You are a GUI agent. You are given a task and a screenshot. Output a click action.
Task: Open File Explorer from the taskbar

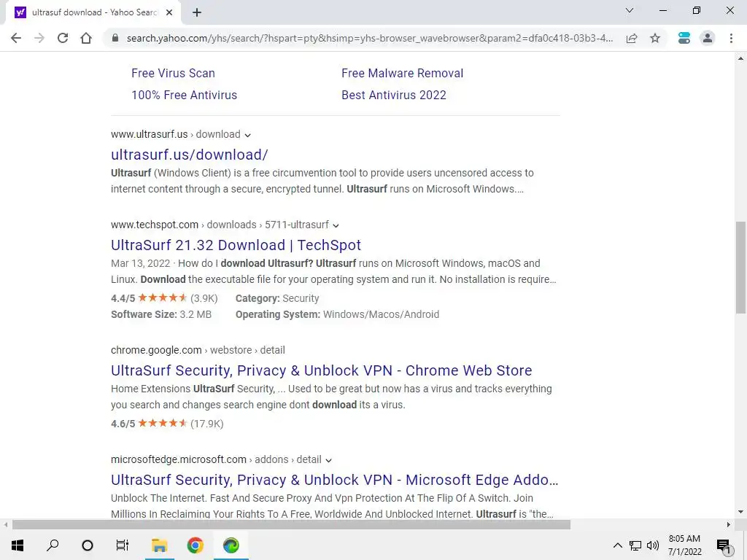(159, 545)
